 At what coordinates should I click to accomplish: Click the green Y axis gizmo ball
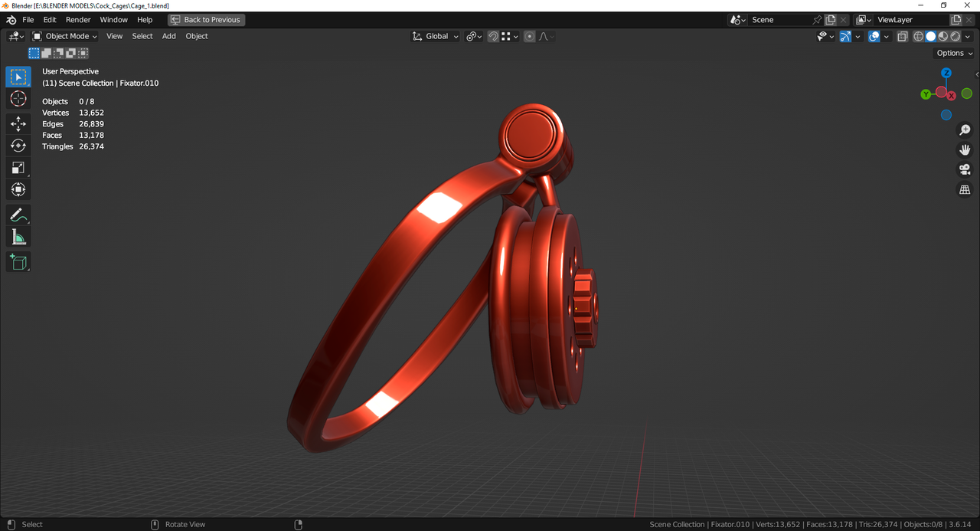[x=926, y=94]
